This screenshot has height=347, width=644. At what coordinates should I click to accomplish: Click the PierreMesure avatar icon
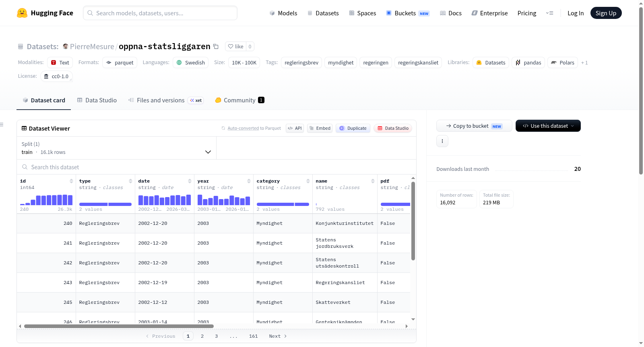(x=66, y=46)
